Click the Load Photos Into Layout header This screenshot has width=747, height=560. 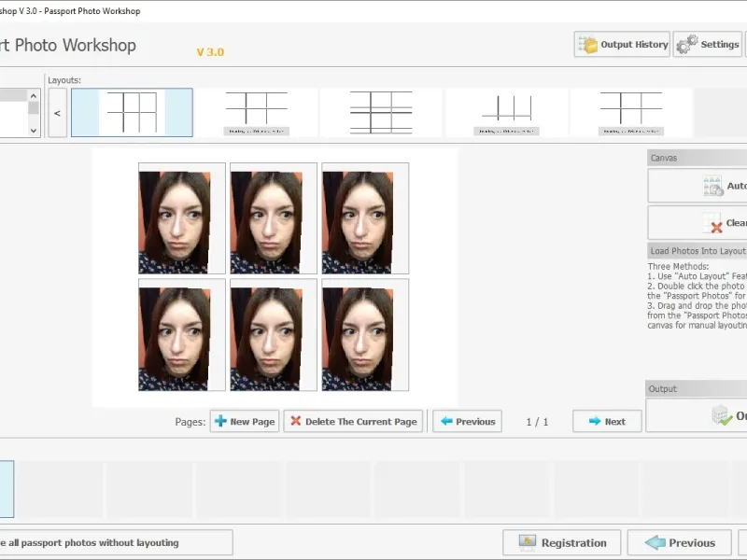click(697, 251)
